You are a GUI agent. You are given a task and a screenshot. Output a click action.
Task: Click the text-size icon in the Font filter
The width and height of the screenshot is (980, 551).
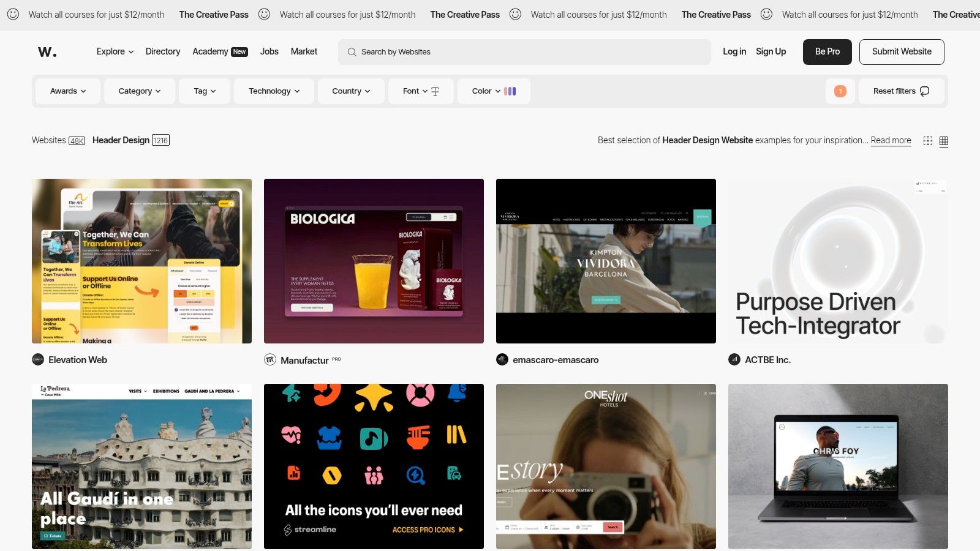435,91
